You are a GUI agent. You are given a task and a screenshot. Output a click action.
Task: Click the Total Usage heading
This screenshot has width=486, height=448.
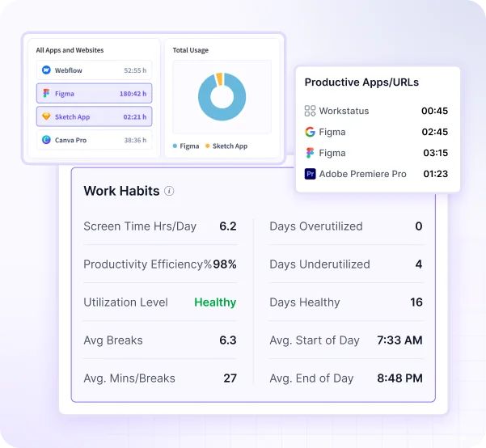191,50
